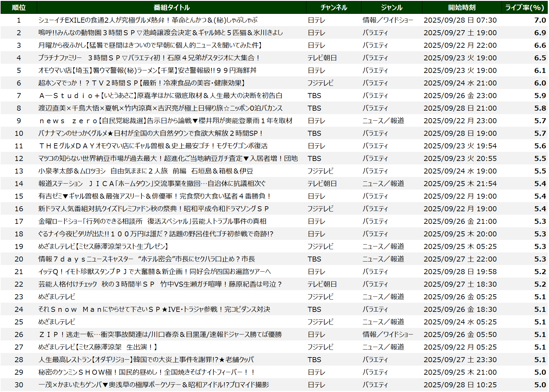Select rank number 30 cell
The image size is (549, 392).
[19, 385]
